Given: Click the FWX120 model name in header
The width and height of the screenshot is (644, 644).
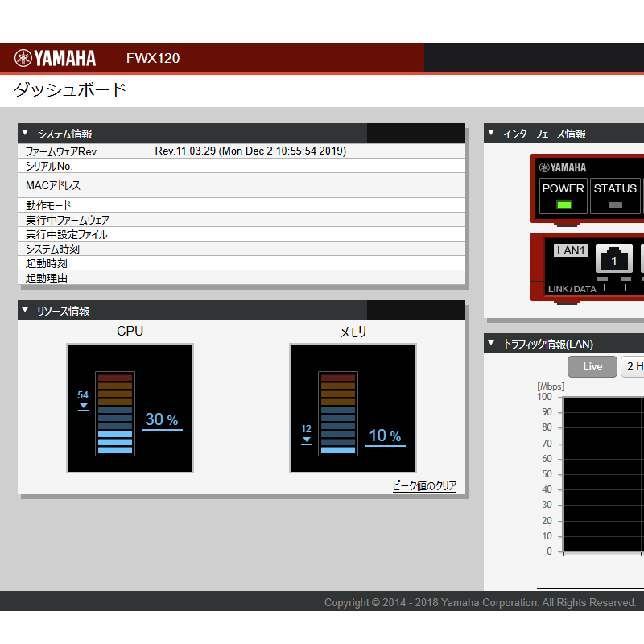Looking at the screenshot, I should click(x=153, y=58).
